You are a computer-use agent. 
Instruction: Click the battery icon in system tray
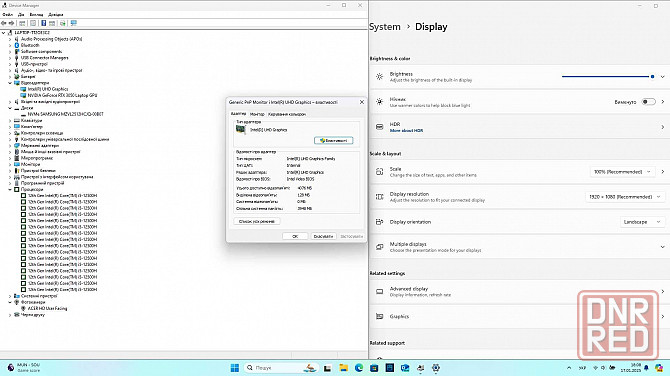[612, 368]
